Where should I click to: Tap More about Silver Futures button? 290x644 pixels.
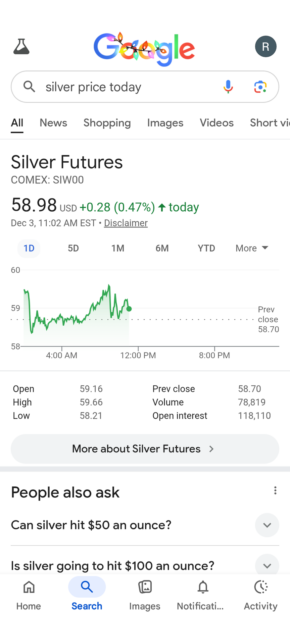[x=145, y=449]
